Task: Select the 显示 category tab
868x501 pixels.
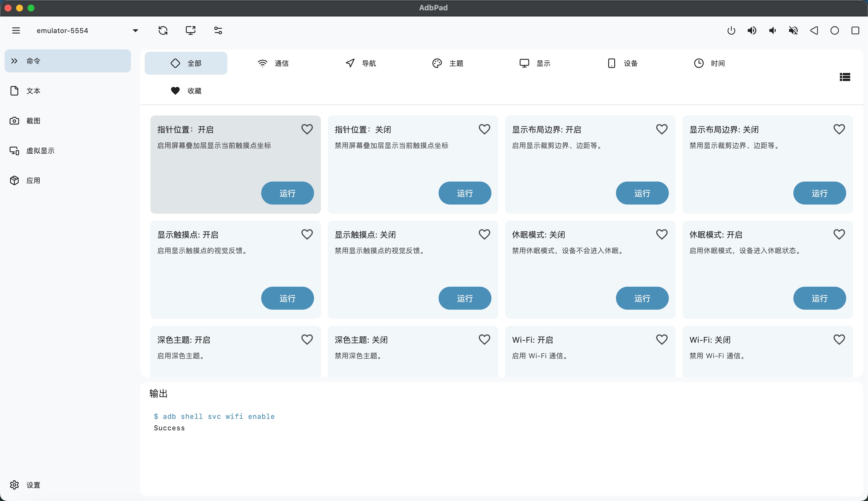Action: click(535, 63)
